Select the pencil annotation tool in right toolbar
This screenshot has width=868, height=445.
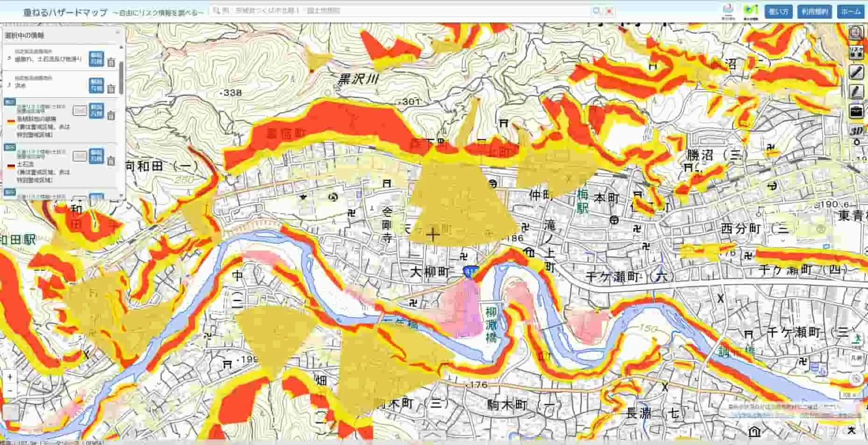pyautogui.click(x=857, y=91)
